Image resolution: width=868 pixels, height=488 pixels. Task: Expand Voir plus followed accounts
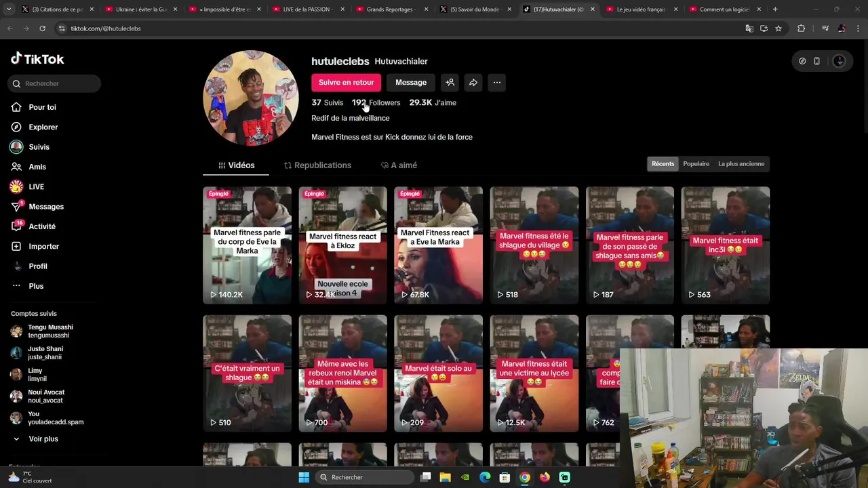[x=35, y=439]
